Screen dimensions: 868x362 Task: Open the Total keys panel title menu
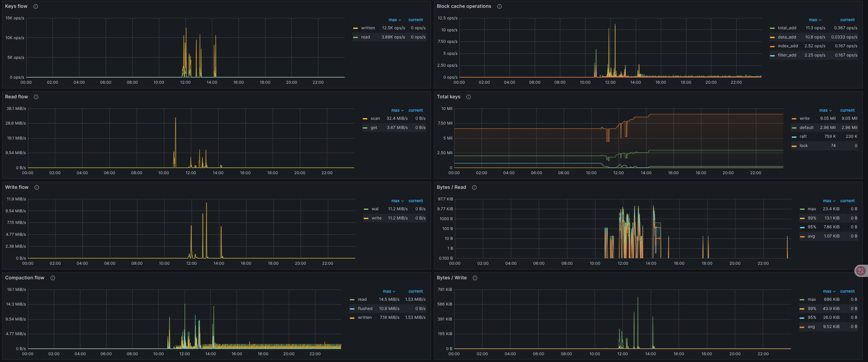tap(448, 97)
